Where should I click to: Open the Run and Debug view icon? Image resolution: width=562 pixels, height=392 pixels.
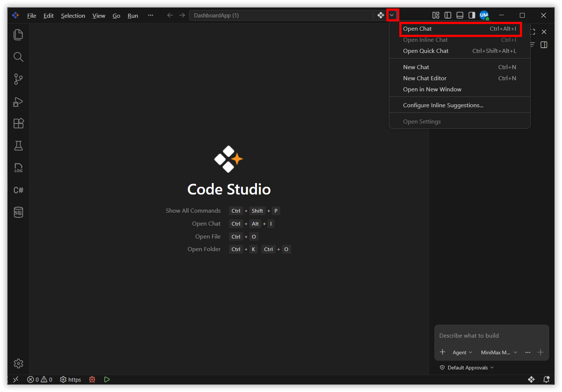[x=18, y=101]
